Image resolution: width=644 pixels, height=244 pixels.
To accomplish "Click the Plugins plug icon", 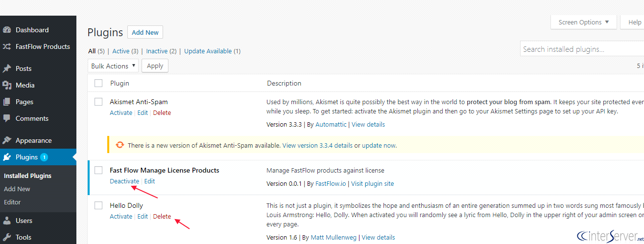I will (x=7, y=157).
